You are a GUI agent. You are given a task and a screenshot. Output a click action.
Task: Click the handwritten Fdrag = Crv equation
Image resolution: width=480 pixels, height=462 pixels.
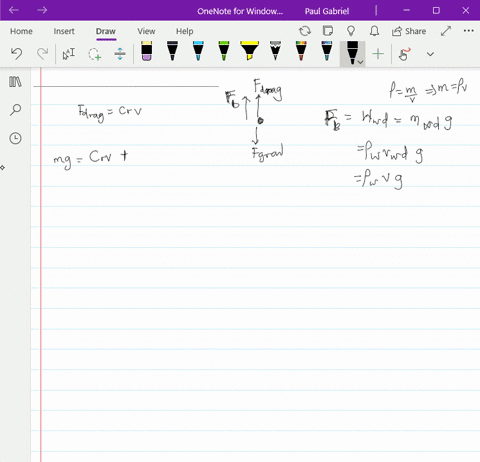pyautogui.click(x=110, y=113)
